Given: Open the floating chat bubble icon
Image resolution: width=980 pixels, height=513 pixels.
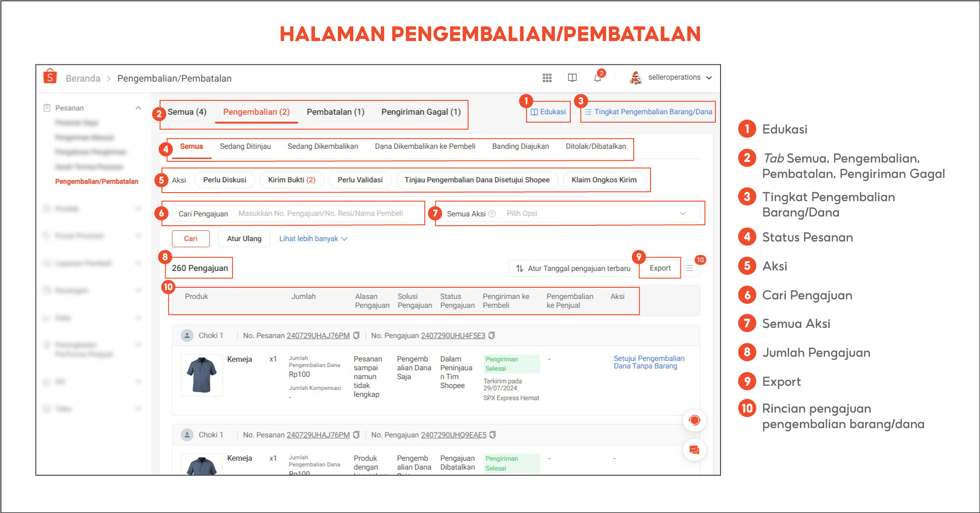Looking at the screenshot, I should 694,450.
